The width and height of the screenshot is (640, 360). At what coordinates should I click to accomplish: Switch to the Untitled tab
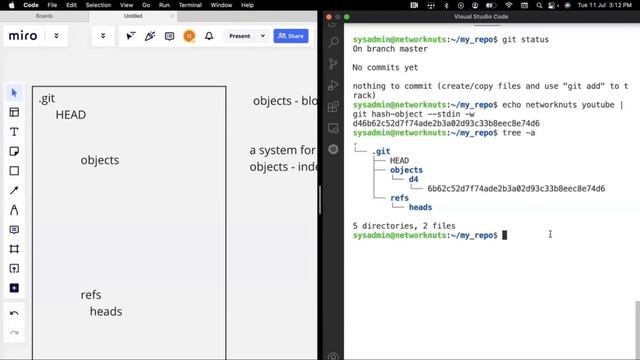pos(133,16)
